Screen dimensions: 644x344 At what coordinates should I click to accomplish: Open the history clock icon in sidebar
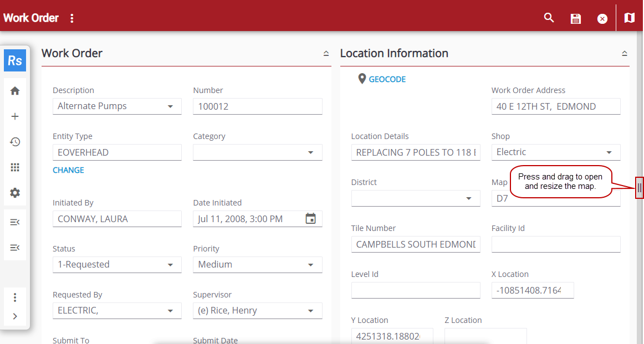[15, 142]
